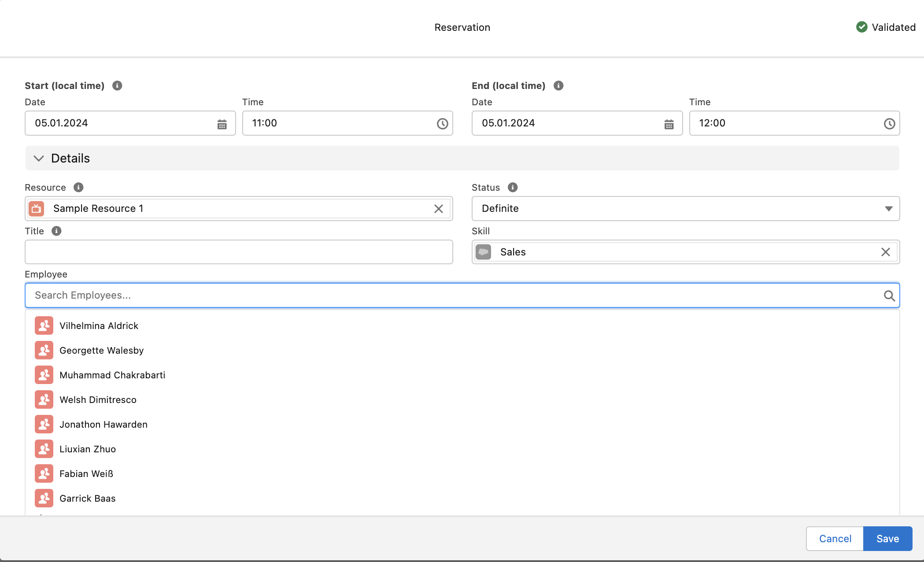This screenshot has height=562, width=924.
Task: Choose Muhammad Chakrabarti from employee list
Action: [112, 375]
